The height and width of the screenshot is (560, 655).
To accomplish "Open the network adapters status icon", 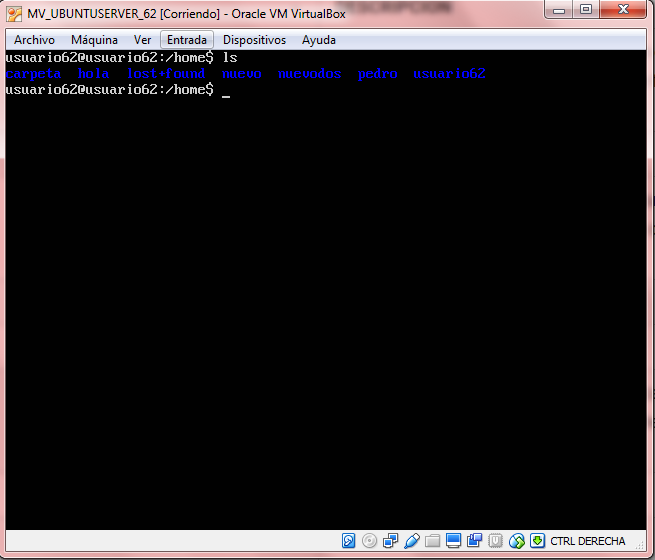I will [x=390, y=540].
